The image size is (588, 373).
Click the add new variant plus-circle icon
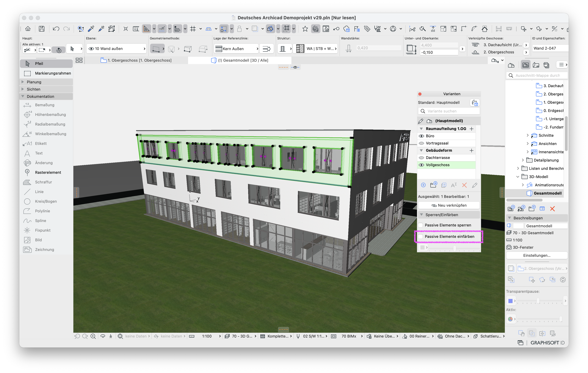click(423, 185)
